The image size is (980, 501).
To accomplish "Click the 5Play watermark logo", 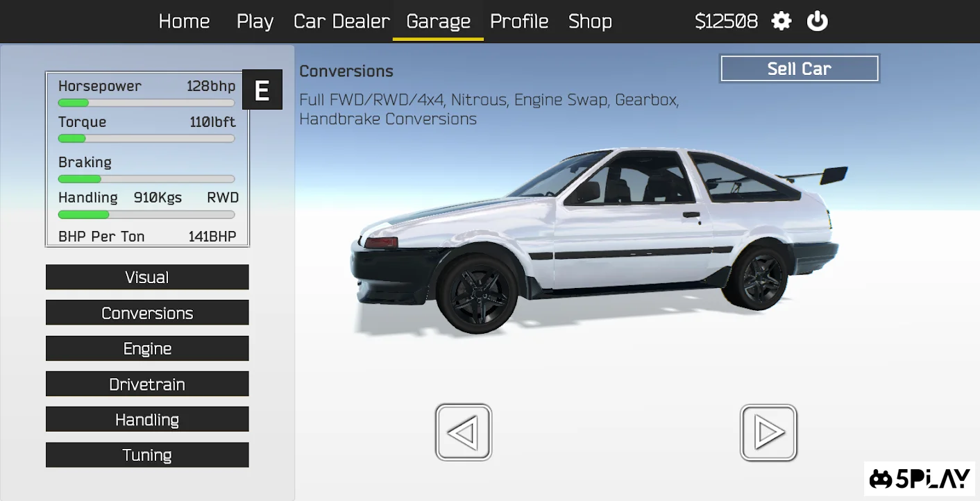I will pos(920,479).
